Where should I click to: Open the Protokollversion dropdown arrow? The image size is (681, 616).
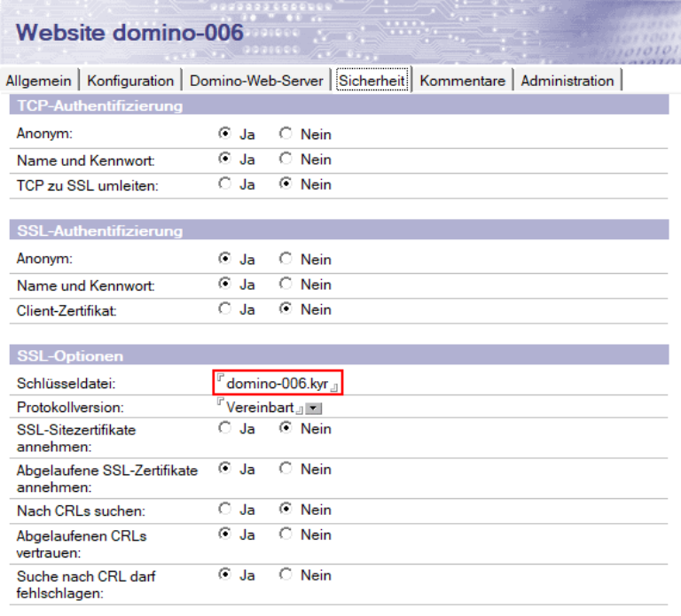(x=313, y=408)
